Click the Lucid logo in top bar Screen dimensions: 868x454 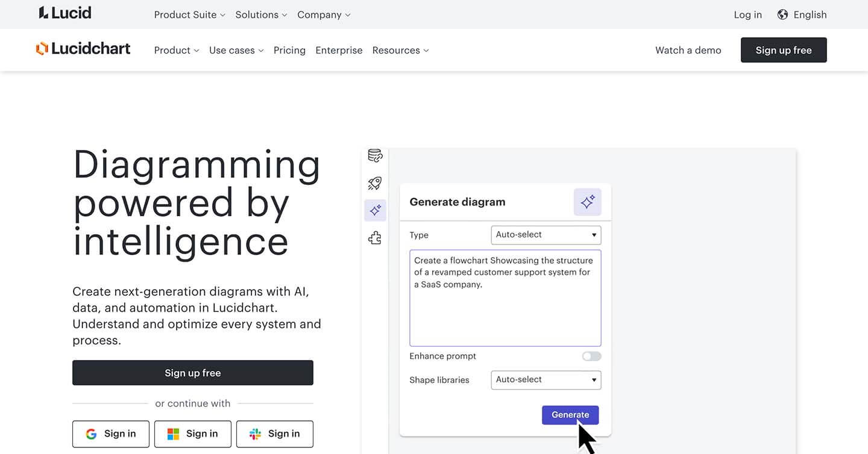point(65,13)
